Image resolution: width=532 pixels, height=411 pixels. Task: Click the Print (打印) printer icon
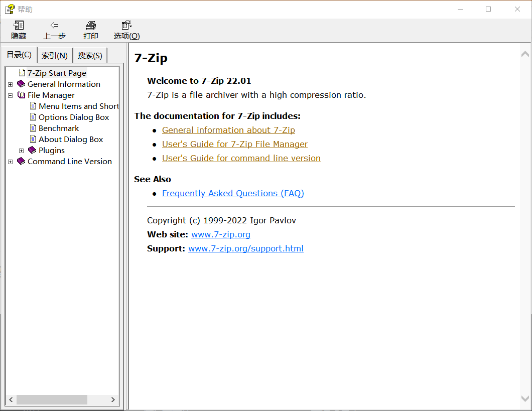click(90, 26)
